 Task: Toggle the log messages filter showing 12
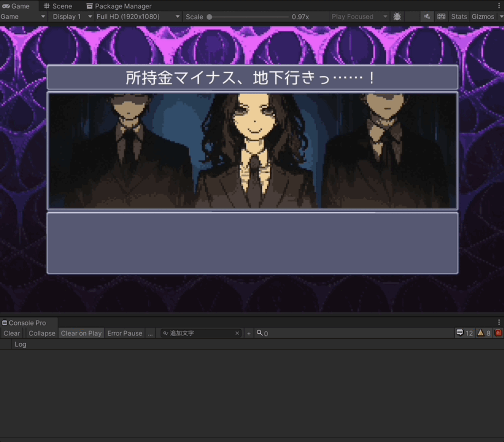pos(464,333)
